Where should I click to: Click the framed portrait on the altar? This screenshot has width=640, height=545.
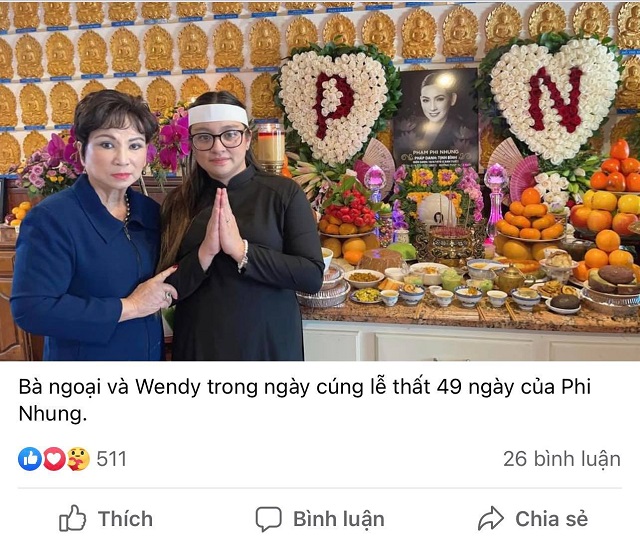click(x=436, y=118)
